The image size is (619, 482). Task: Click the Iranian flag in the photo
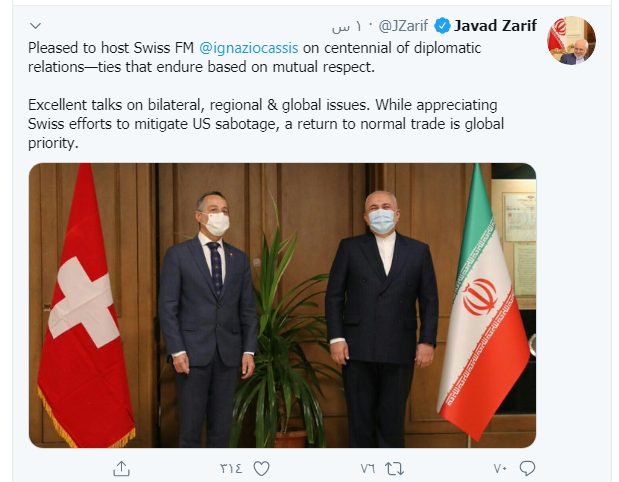point(484,302)
